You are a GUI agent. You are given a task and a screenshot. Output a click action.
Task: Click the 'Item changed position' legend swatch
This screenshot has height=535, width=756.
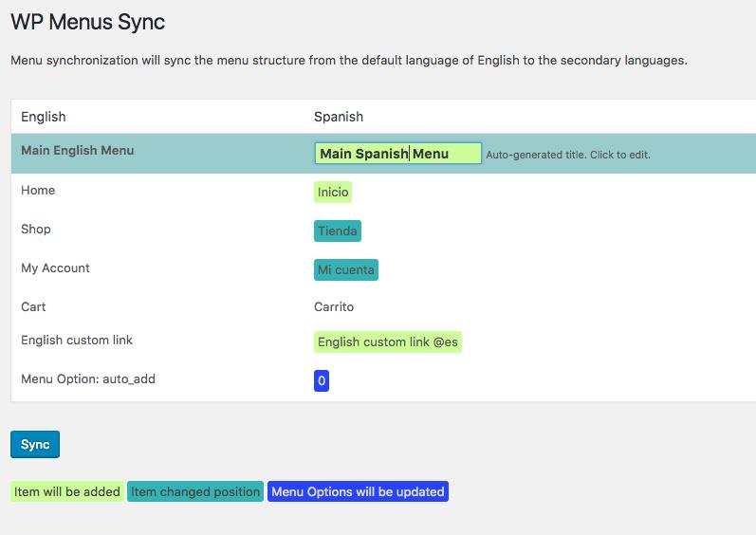pyautogui.click(x=195, y=491)
